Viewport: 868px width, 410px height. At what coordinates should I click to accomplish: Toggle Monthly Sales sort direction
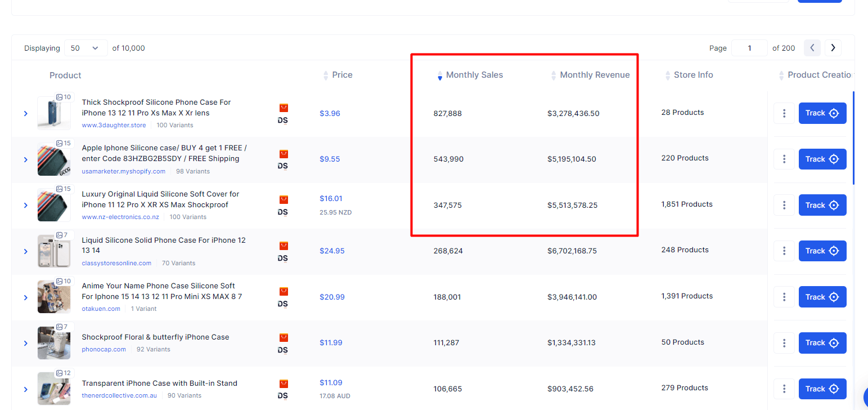tap(439, 74)
